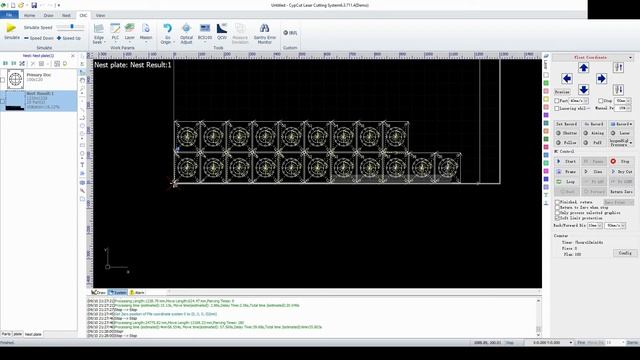Click the Dry Cut button
Screen dimensions: 640x360
coord(621,172)
